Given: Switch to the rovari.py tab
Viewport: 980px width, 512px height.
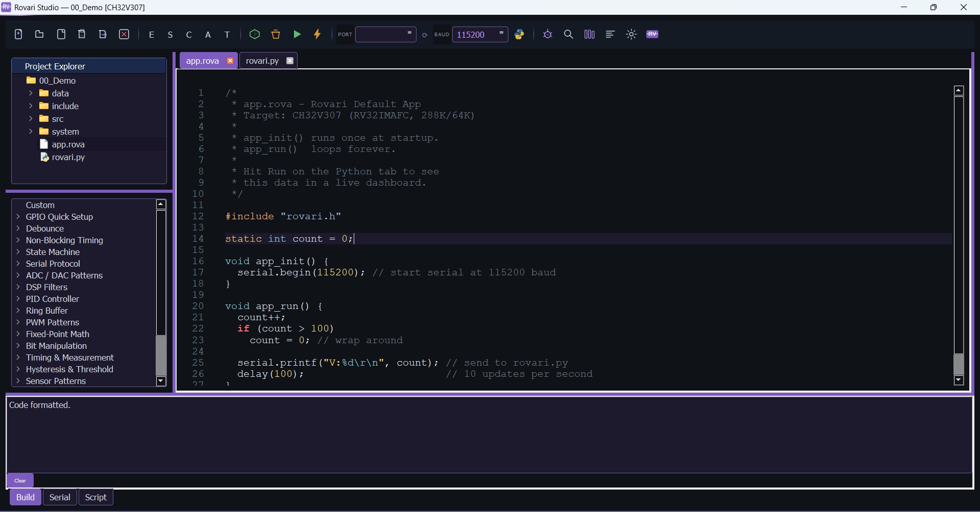Looking at the screenshot, I should point(262,61).
